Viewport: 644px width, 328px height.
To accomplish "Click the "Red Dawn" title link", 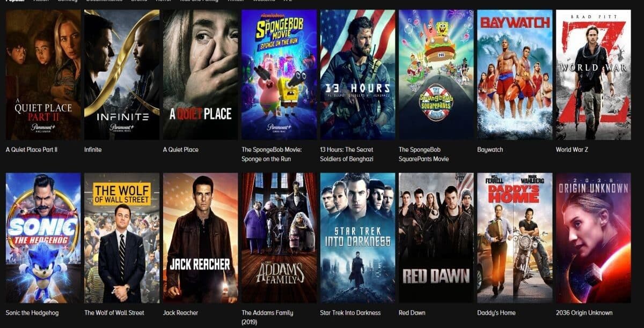I will 412,312.
